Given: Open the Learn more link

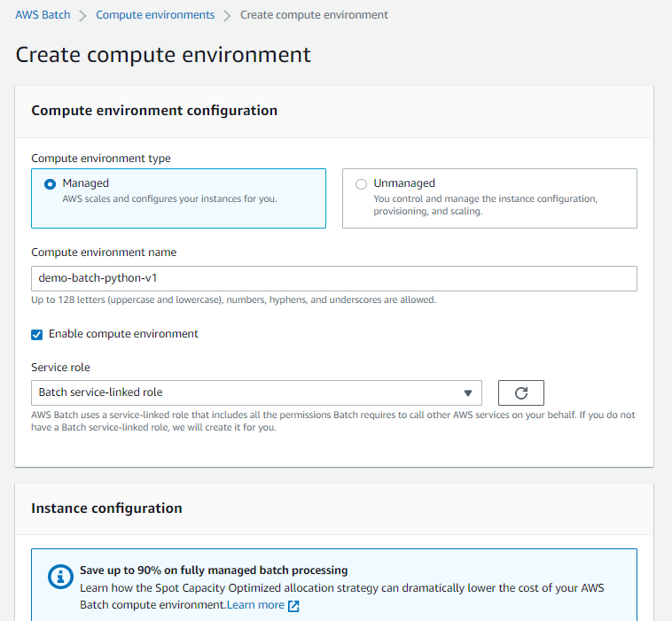Looking at the screenshot, I should click(x=255, y=605).
